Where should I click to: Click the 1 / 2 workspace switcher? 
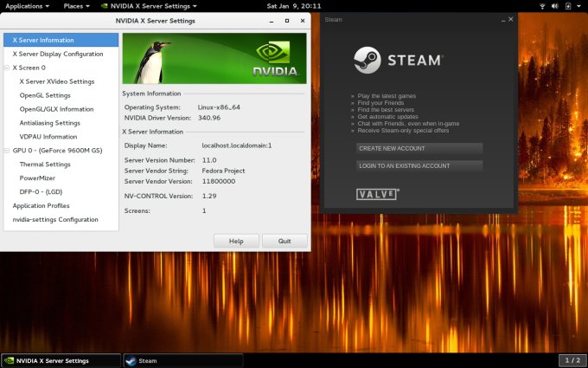pyautogui.click(x=572, y=360)
